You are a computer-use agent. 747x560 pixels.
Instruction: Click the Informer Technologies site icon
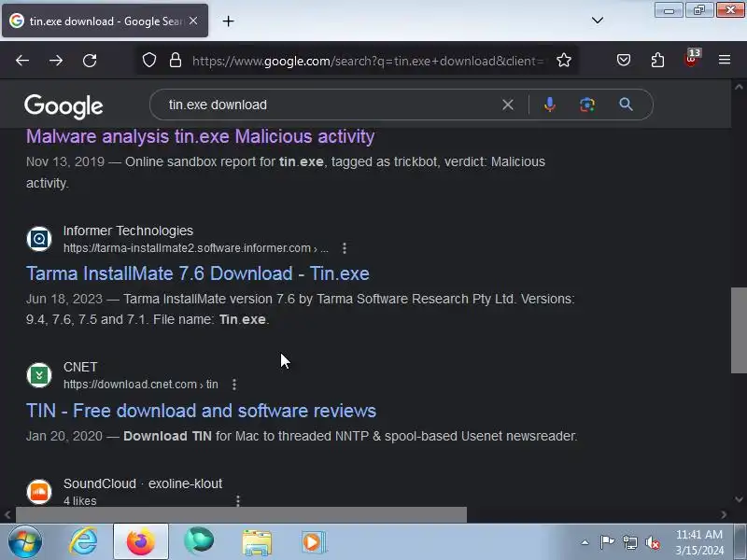tap(39, 239)
